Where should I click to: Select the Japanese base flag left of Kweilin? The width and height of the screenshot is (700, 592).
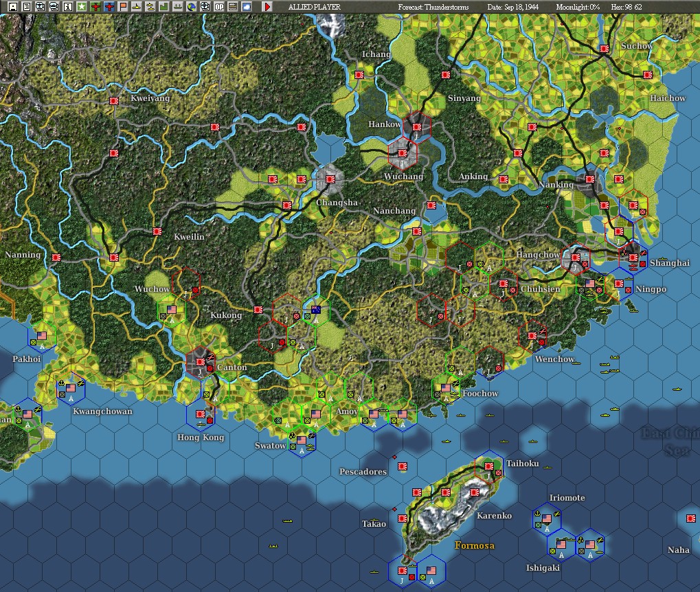157,231
